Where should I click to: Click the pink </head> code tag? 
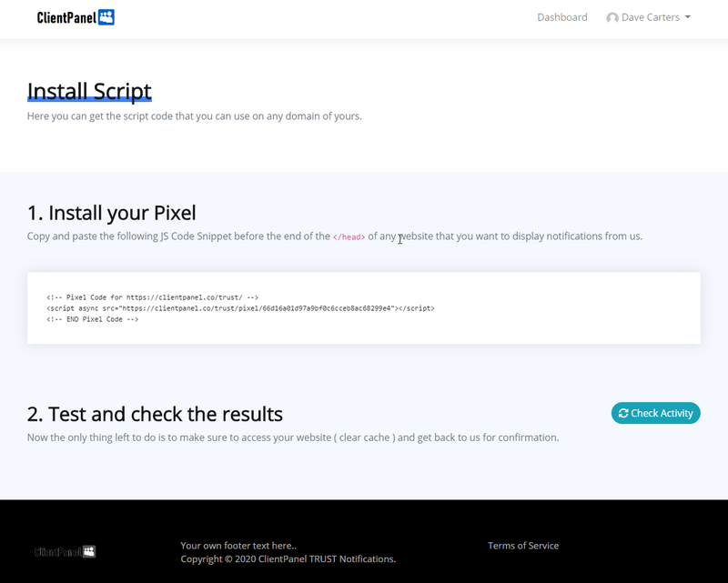(349, 236)
